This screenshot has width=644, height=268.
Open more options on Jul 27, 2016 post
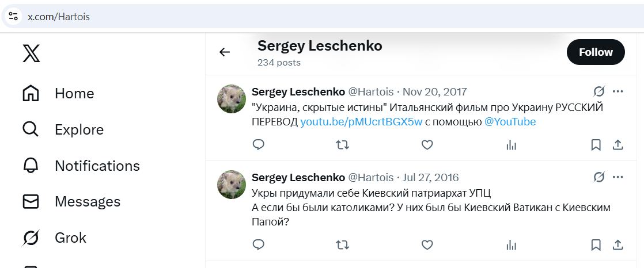click(618, 177)
